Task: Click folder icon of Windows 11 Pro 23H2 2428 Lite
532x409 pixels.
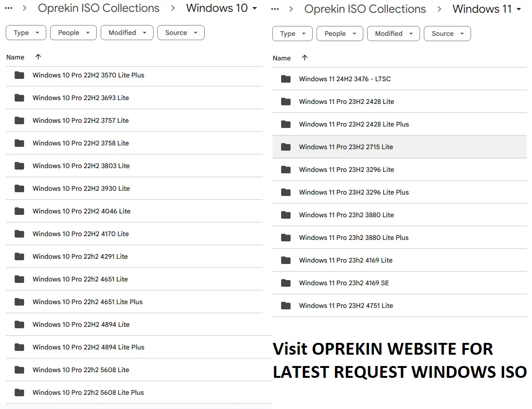Action: (286, 102)
